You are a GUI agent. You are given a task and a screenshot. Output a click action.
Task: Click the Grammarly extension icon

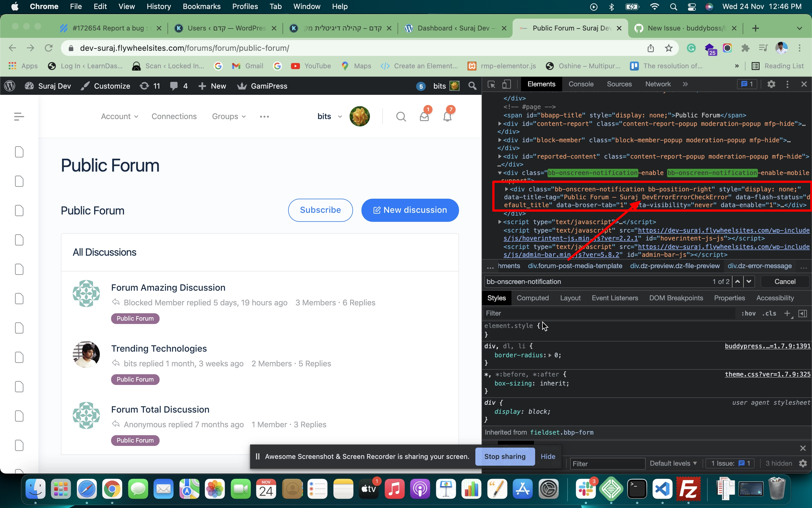tap(691, 48)
